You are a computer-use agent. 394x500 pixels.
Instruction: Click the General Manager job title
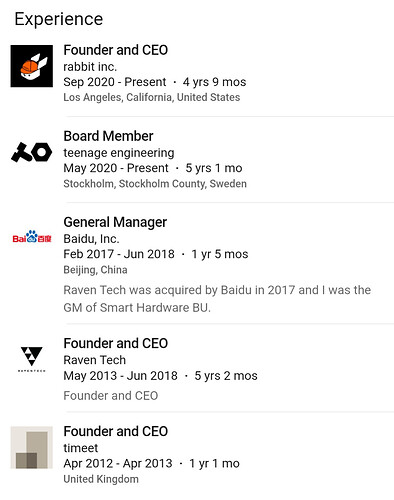pyautogui.click(x=115, y=222)
